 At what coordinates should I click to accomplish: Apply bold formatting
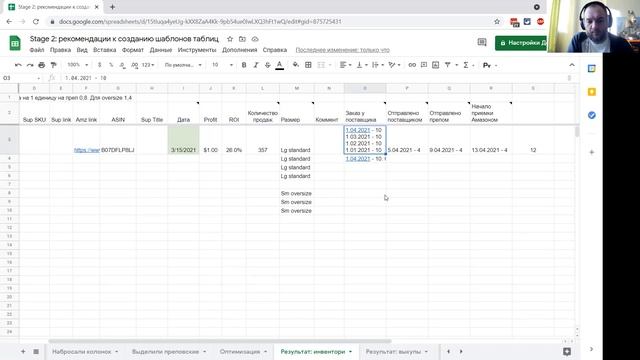coord(244,65)
